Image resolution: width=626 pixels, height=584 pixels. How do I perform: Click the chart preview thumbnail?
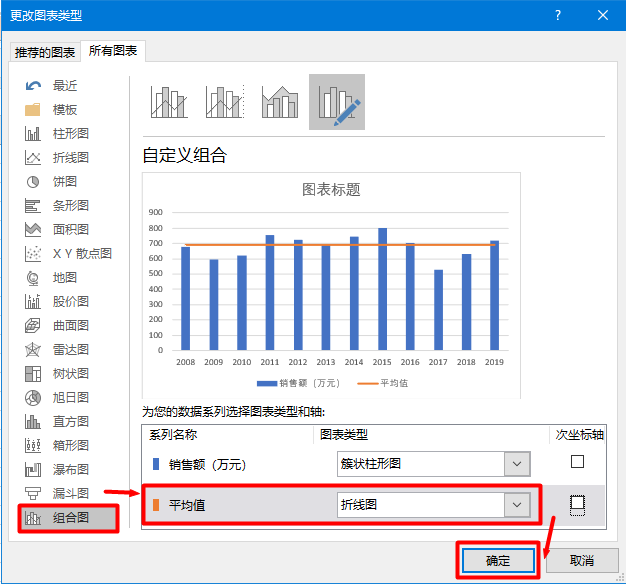331,285
